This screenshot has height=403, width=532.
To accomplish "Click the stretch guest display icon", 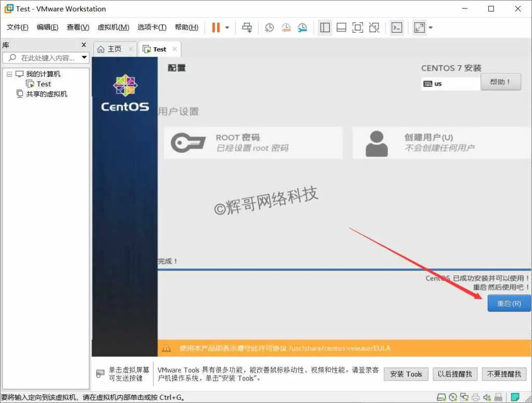I will [419, 28].
